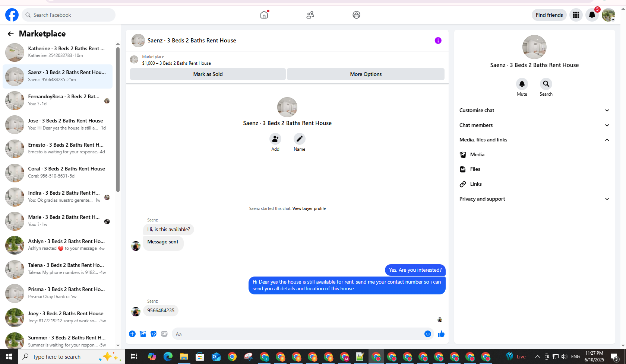This screenshot has width=626, height=364.
Task: Open Jose conversation in list
Action: (58, 125)
